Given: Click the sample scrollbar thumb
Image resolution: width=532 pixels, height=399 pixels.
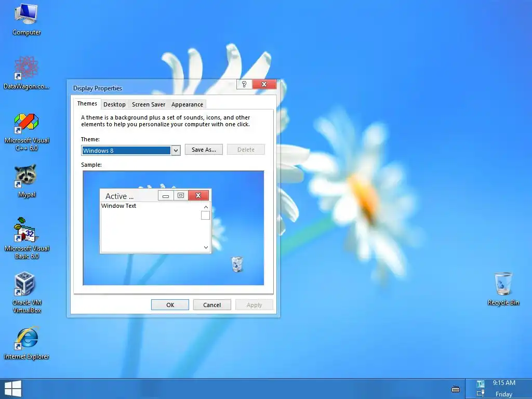Looking at the screenshot, I should 205,215.
